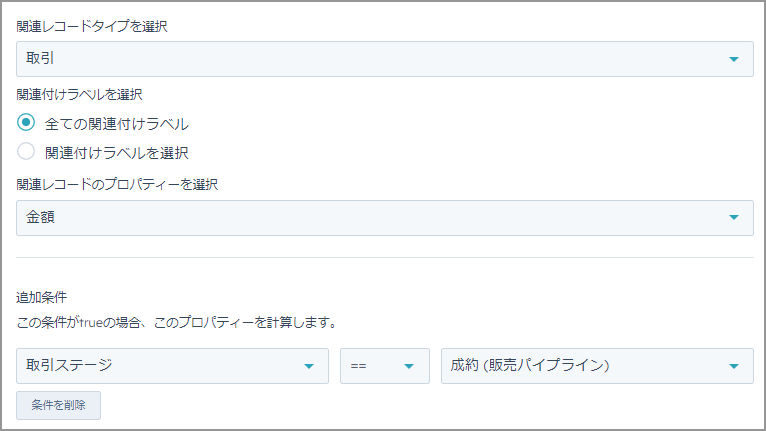Open the 成約 (販売パイプライン) value dropdown

[597, 366]
